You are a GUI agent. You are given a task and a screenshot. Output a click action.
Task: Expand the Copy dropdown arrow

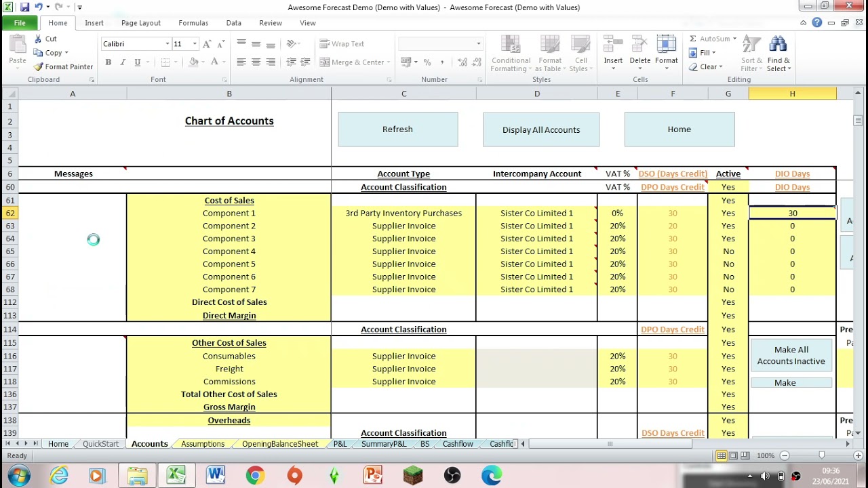pyautogui.click(x=66, y=53)
